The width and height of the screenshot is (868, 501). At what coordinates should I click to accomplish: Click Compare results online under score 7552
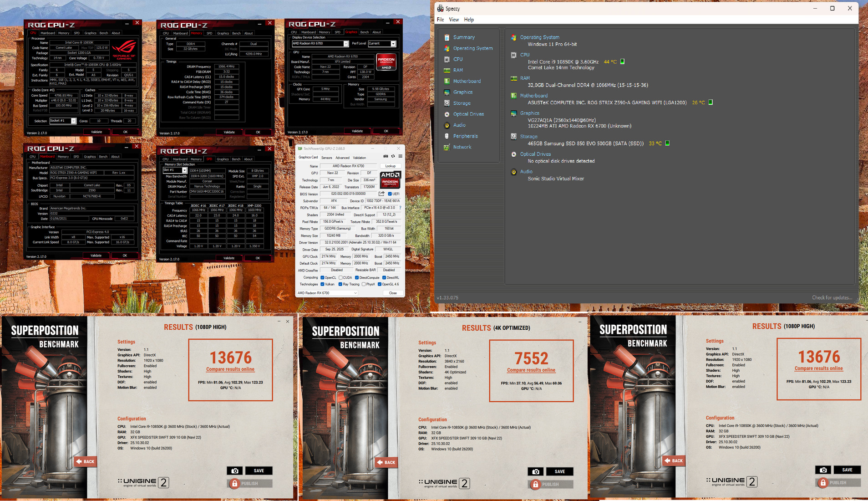pos(531,370)
